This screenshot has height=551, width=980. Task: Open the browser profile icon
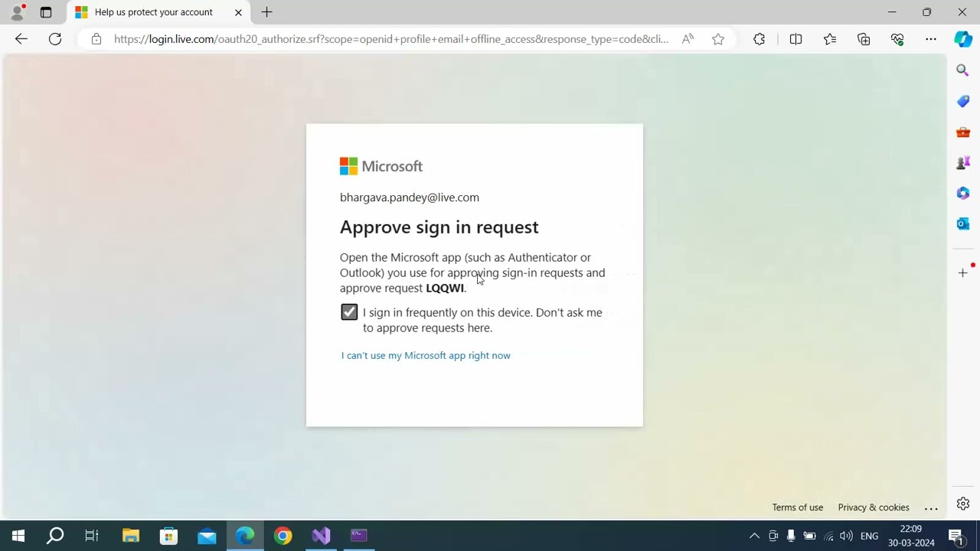(x=17, y=12)
